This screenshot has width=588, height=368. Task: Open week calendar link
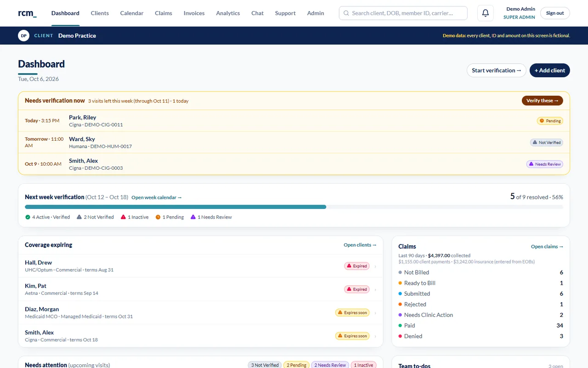(x=157, y=197)
